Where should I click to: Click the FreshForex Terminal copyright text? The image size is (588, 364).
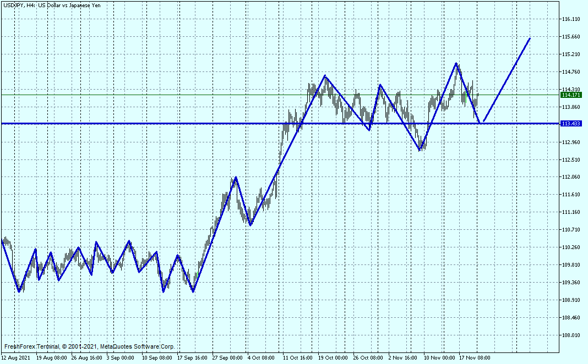point(90,347)
